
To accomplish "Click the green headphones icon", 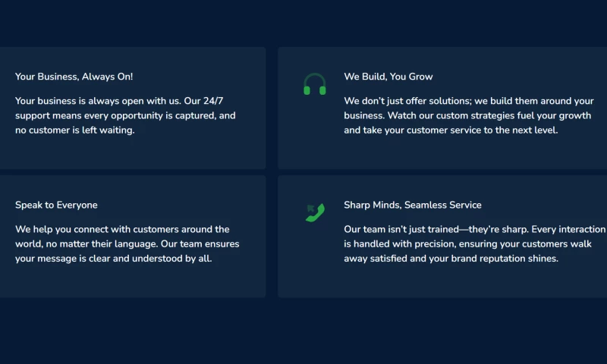I will point(314,84).
